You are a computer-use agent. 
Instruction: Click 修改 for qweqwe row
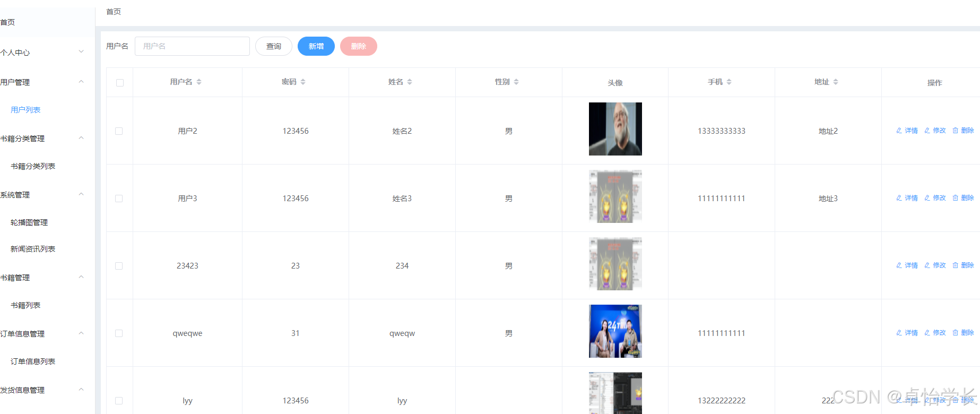[x=935, y=333]
